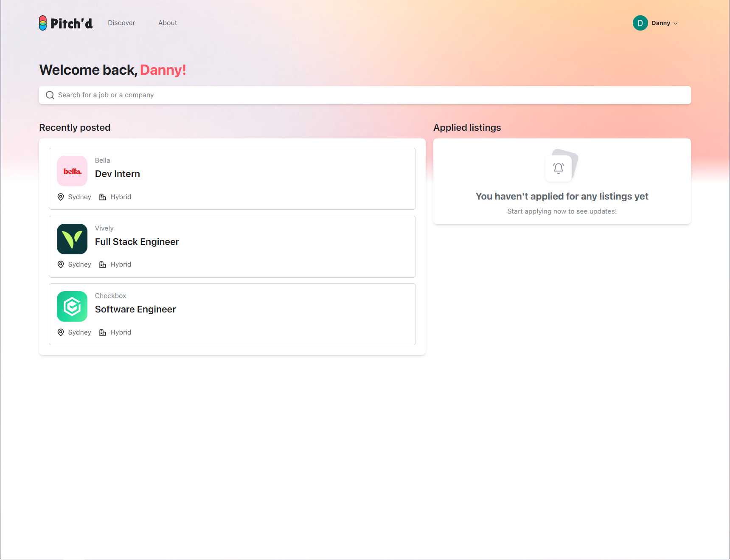Click the bell icon in Applied listings
Viewport: 730px width, 560px height.
559,168
